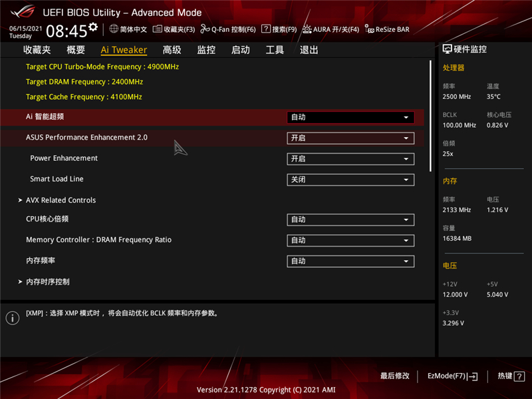Select the Smart Load Line label
Viewport: 532px width, 399px height.
click(x=57, y=179)
